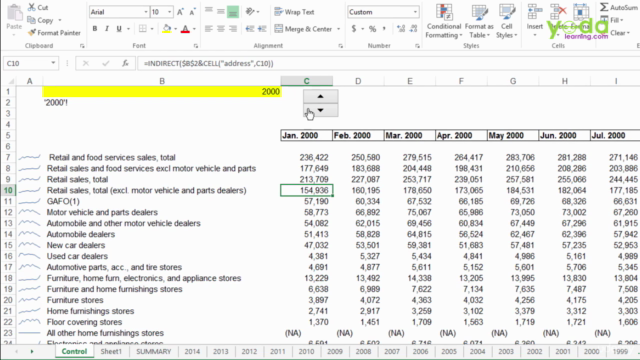Switch to 2010 sheet tab
The width and height of the screenshot is (640, 360).
[x=306, y=351]
